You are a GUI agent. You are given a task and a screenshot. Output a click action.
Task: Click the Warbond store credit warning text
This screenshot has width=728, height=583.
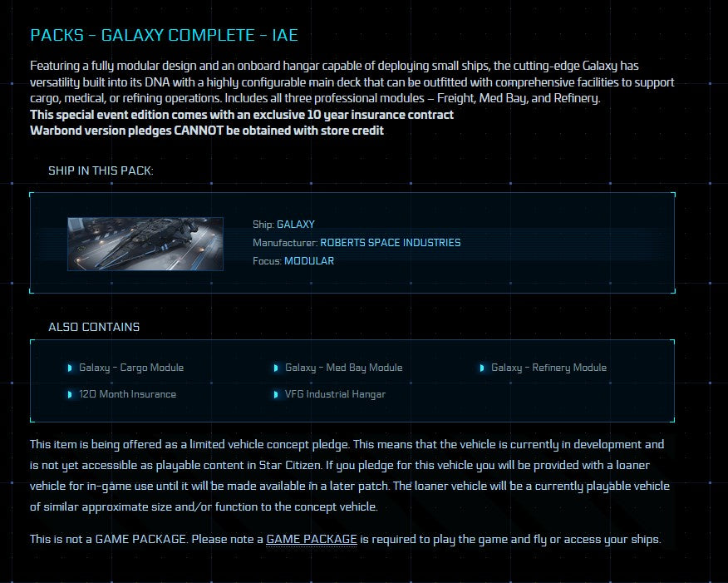click(x=207, y=131)
